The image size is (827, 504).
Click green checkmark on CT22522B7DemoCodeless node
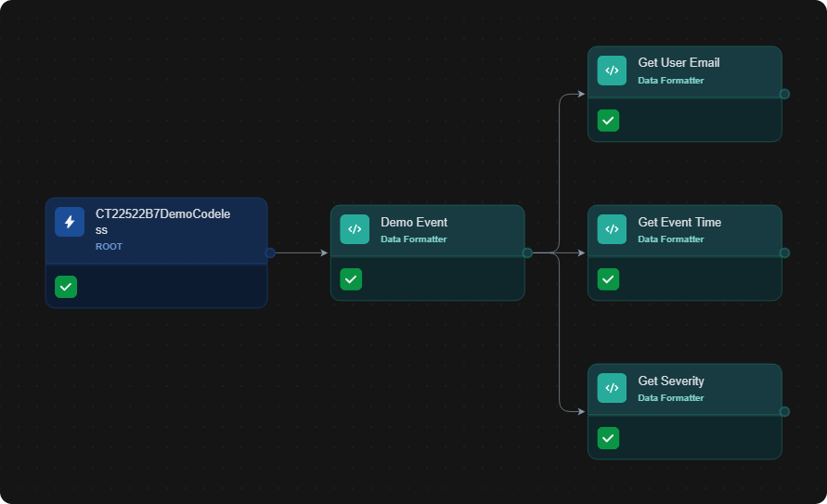pos(66,287)
